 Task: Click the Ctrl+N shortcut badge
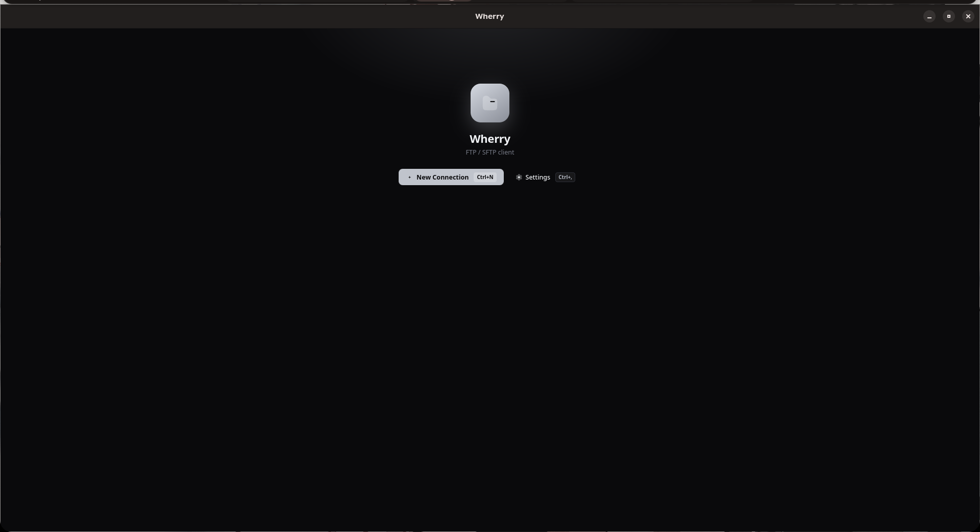tap(485, 177)
